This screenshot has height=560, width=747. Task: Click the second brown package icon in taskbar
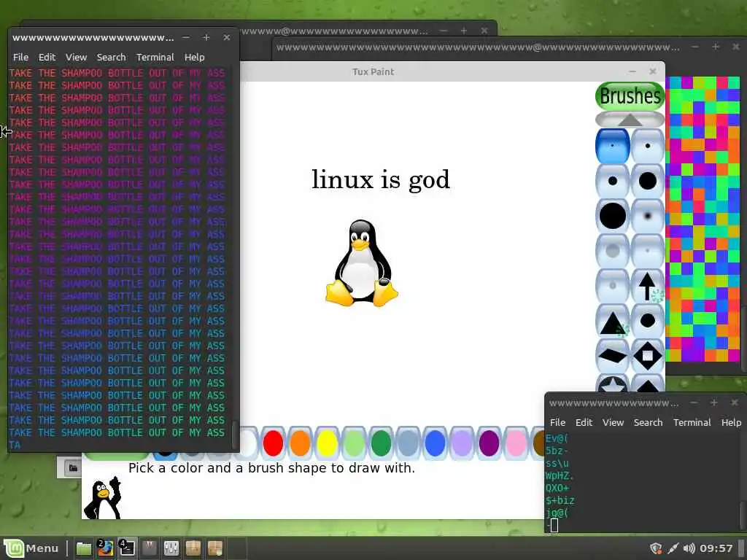pos(215,548)
